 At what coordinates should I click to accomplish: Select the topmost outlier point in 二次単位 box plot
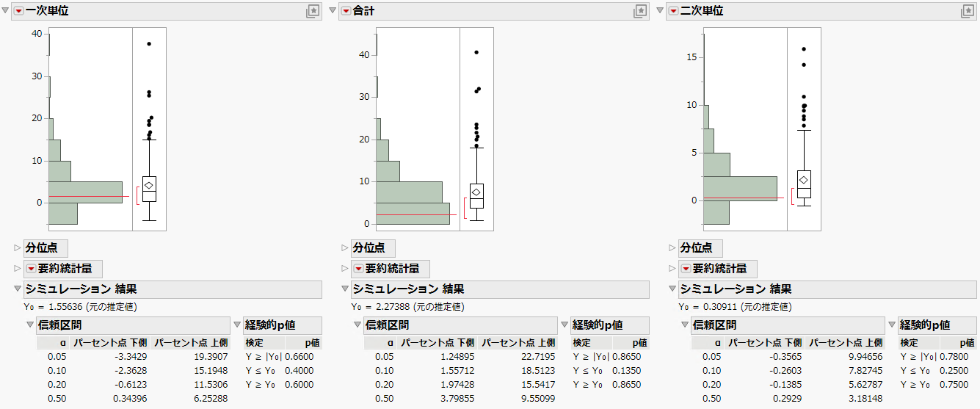point(804,49)
